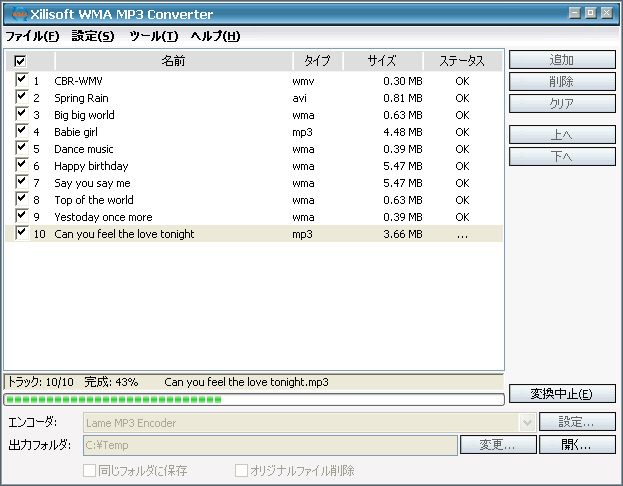623x486 pixels.
Task: Open the ヘルプ(H) menu
Action: pos(215,36)
